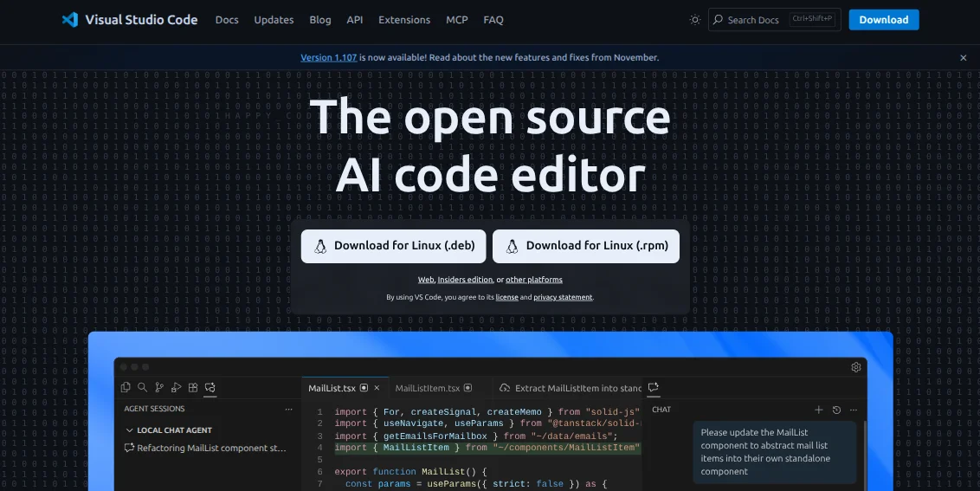
Task: Open the FAQ nav item
Action: (x=493, y=20)
